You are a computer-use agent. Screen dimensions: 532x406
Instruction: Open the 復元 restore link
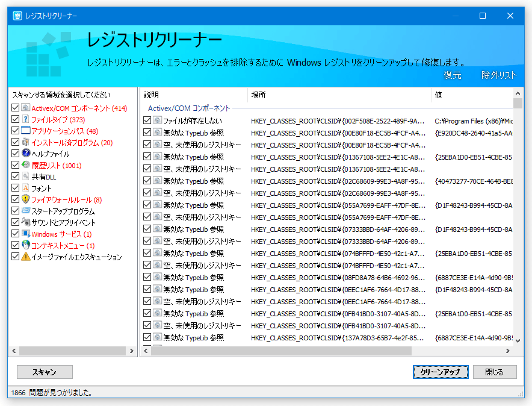[453, 75]
